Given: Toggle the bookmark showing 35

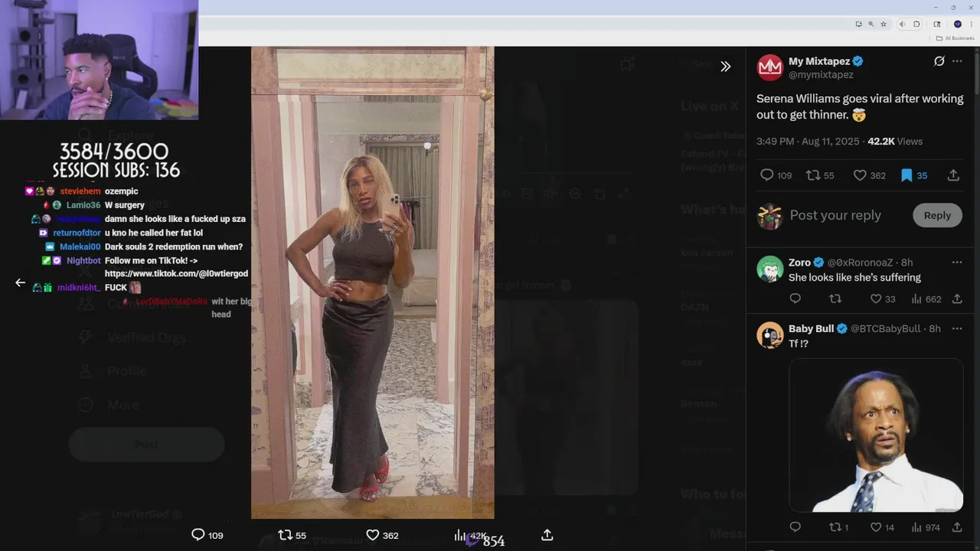Looking at the screenshot, I should coord(913,175).
